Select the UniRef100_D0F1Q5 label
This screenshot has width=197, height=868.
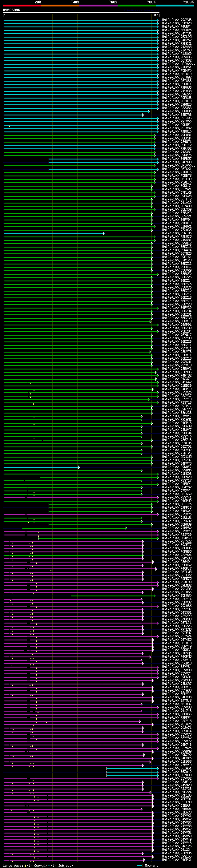[177, 796]
